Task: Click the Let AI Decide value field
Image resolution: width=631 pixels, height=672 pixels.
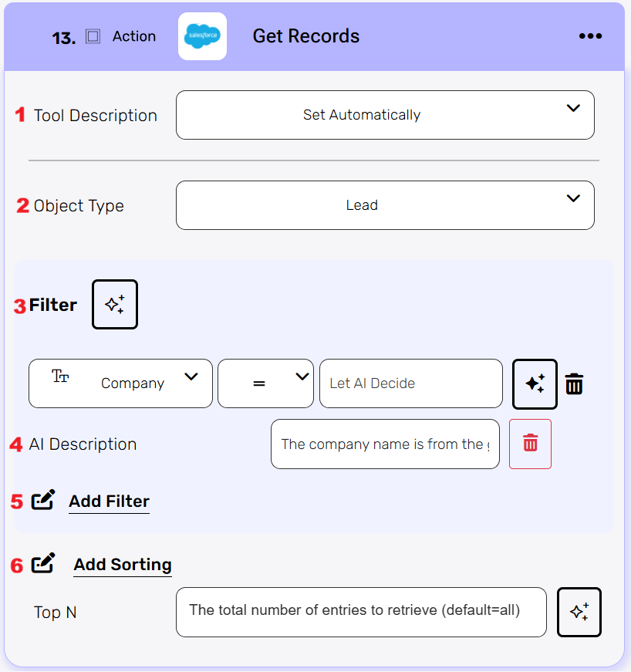Action: pos(410,383)
